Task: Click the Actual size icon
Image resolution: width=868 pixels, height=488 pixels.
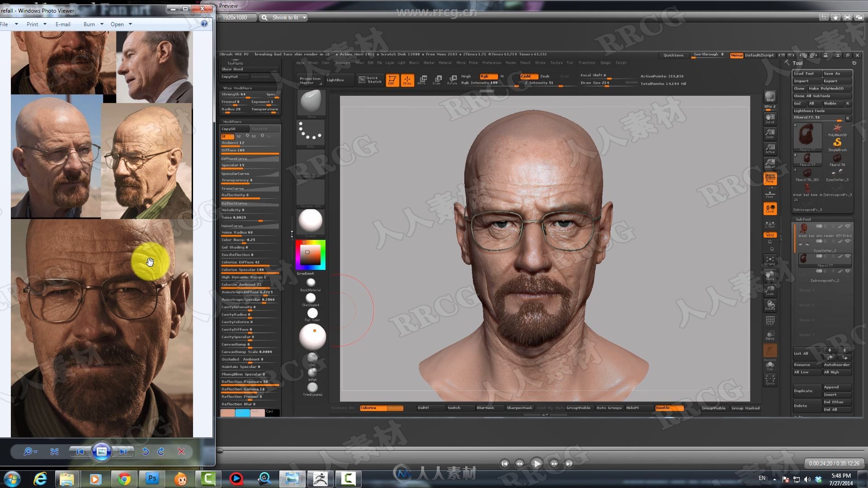Action: (770, 148)
